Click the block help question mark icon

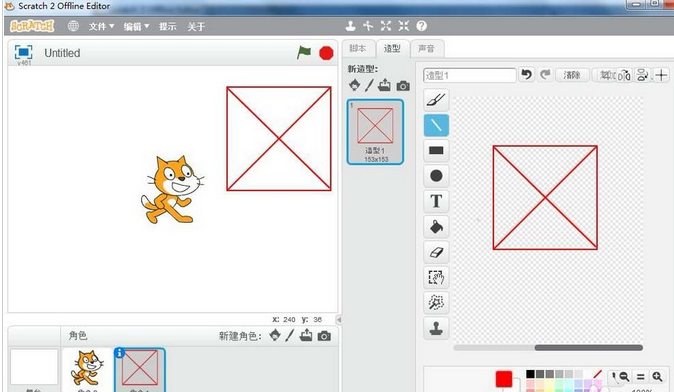click(x=422, y=26)
